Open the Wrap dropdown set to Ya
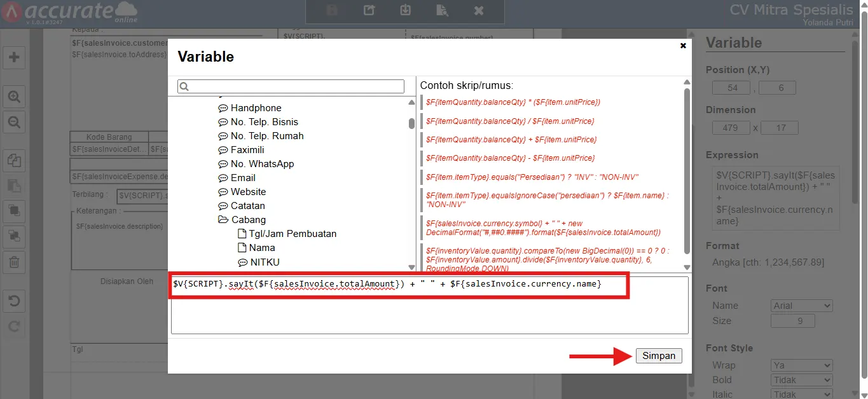868x399 pixels. [801, 365]
